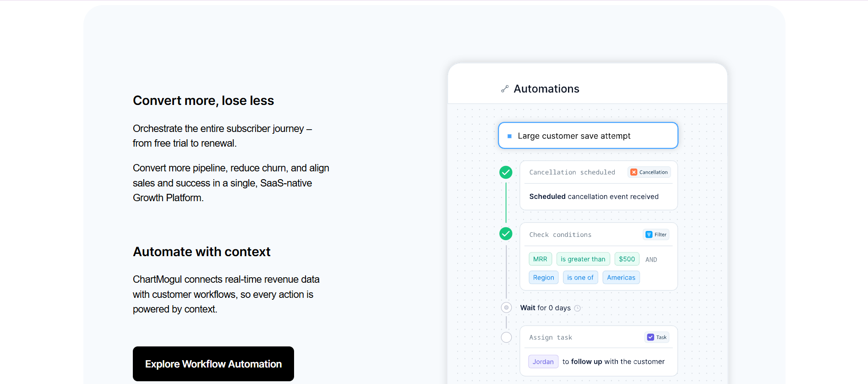Select the Automations panel title
868x384 pixels.
546,88
